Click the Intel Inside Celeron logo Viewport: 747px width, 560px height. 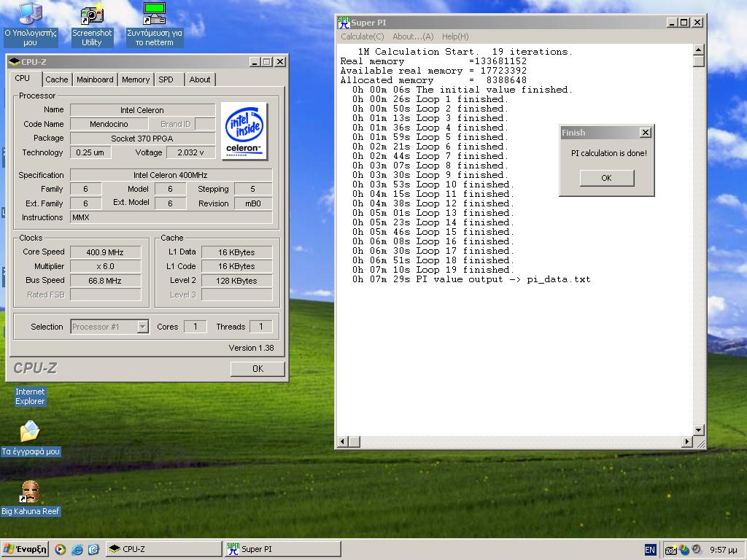point(244,131)
